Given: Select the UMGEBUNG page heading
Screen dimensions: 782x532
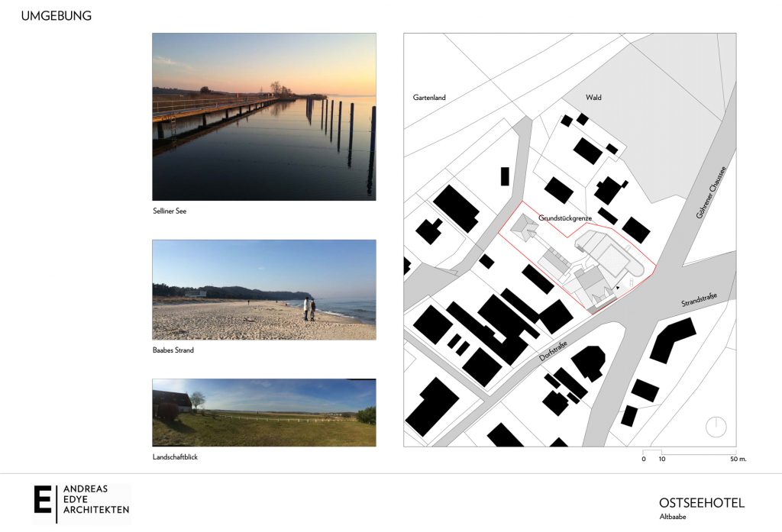Looking at the screenshot, I should pyautogui.click(x=56, y=15).
